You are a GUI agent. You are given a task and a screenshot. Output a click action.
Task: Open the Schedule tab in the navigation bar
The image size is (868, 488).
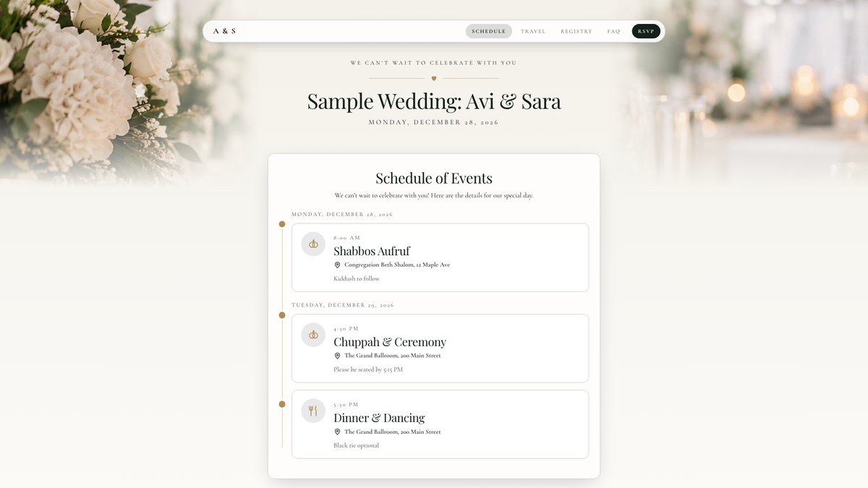click(489, 31)
